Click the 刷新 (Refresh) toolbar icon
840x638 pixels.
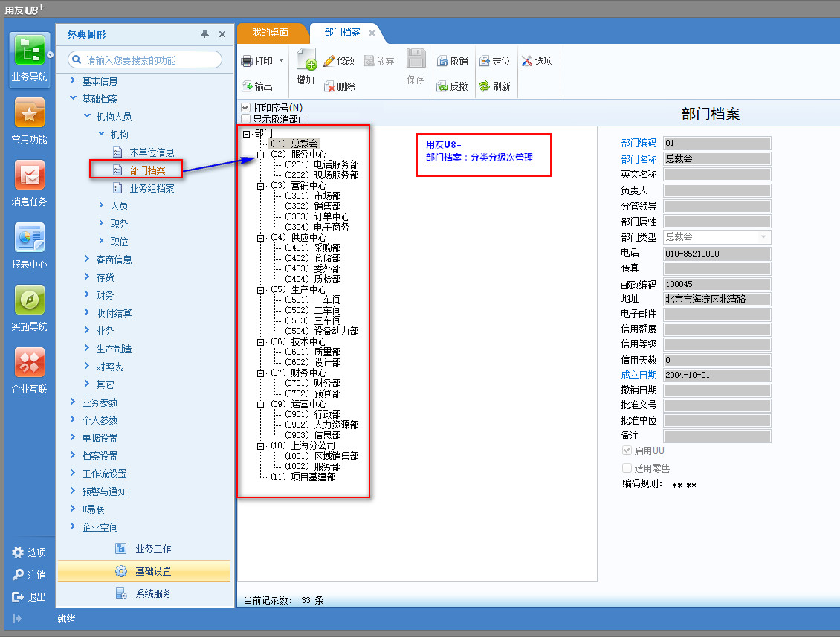485,86
